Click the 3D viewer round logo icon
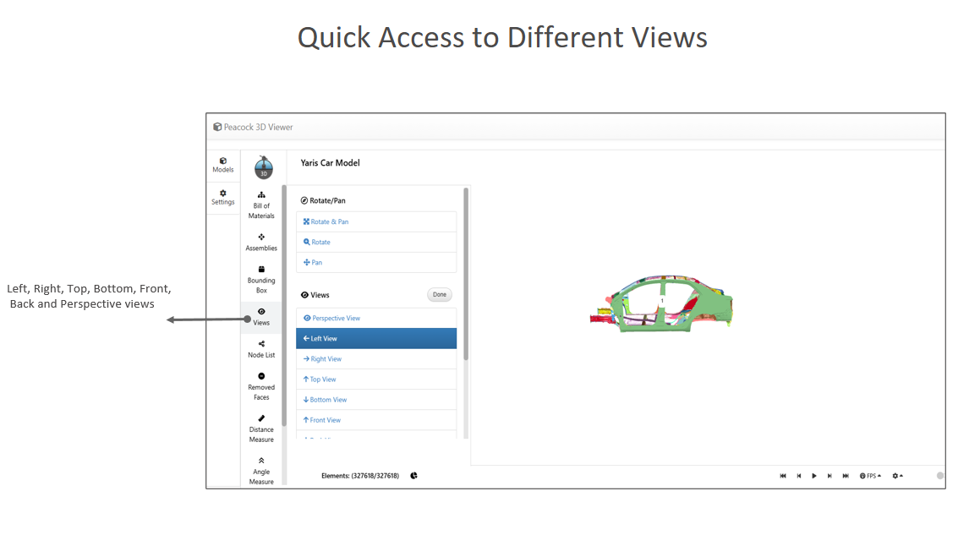The height and width of the screenshot is (535, 980). [263, 167]
